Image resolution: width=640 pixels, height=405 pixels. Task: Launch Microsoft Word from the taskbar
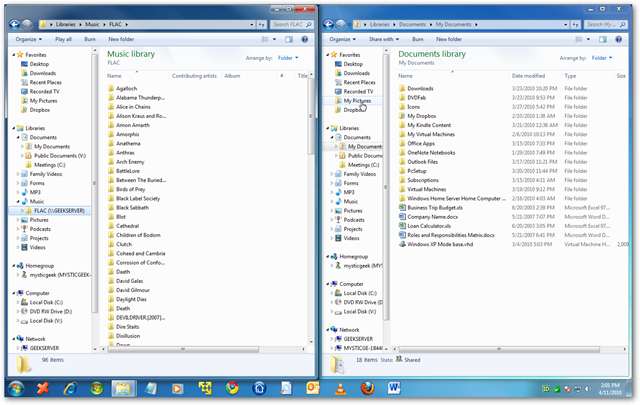[x=392, y=387]
